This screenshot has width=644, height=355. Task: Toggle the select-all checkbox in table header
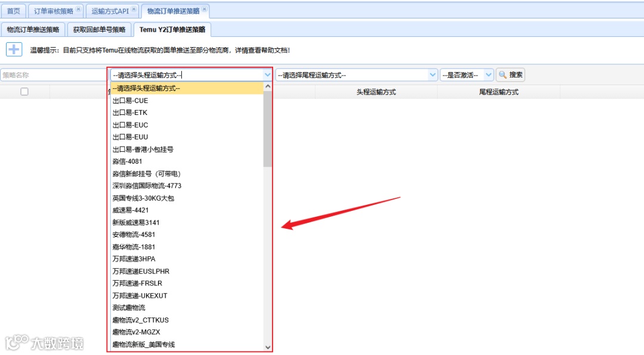pyautogui.click(x=24, y=92)
